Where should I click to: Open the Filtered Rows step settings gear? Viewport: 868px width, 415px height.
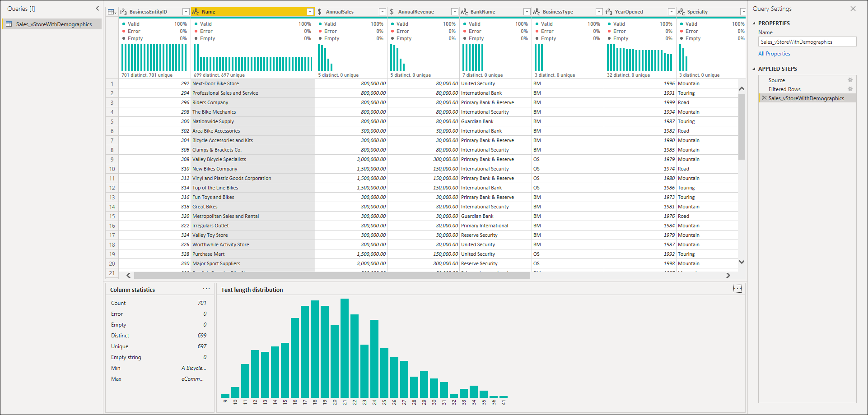pyautogui.click(x=850, y=89)
